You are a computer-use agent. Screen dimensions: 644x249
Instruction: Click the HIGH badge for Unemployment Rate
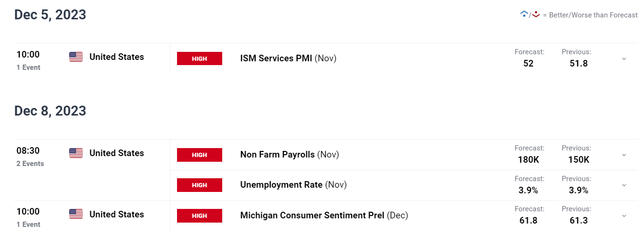point(200,185)
